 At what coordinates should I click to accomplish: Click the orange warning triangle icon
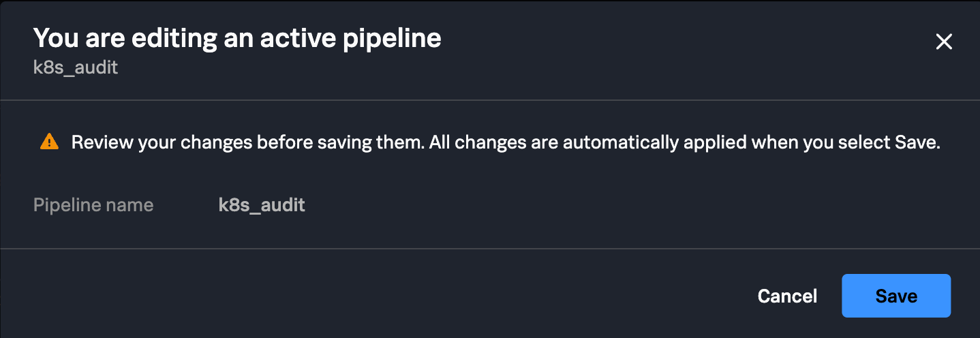pos(49,142)
